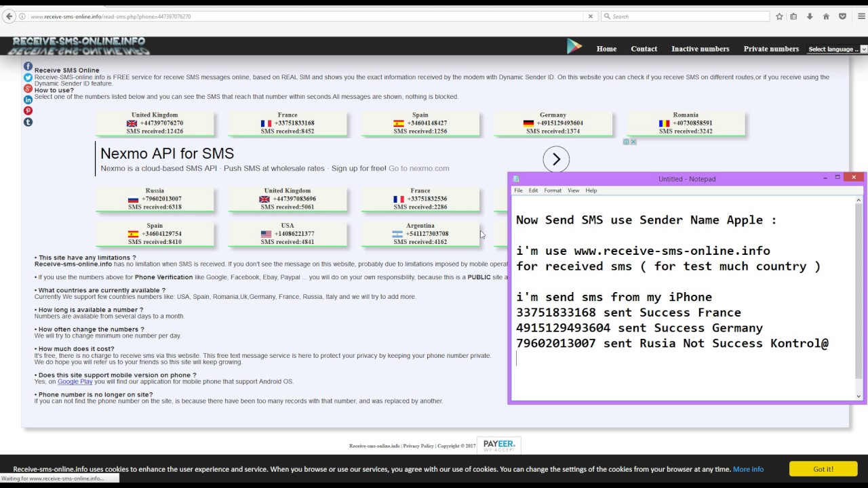Image resolution: width=868 pixels, height=488 pixels.
Task: Open Notepad Edit menu
Action: pyautogui.click(x=534, y=190)
